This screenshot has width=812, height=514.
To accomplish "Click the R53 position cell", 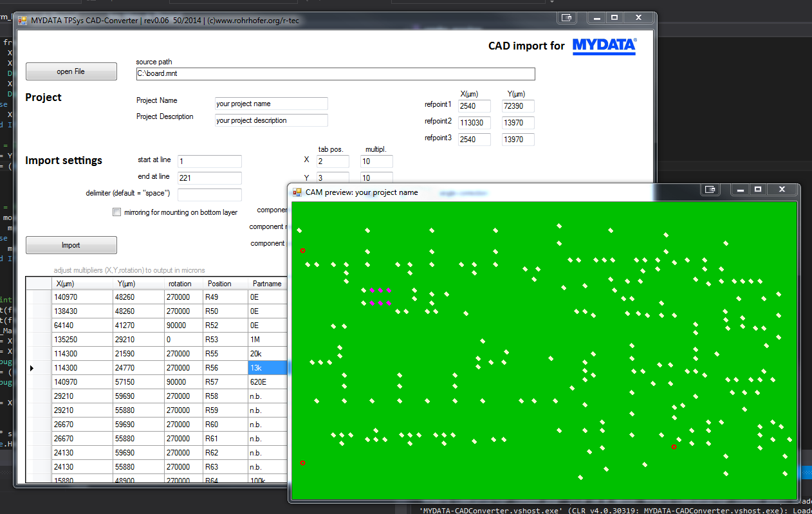I will [x=225, y=340].
